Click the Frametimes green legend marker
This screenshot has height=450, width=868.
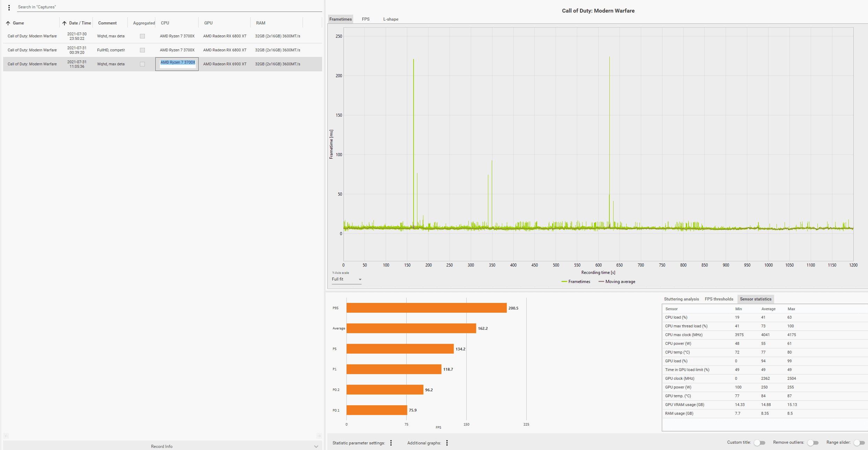[x=564, y=282]
